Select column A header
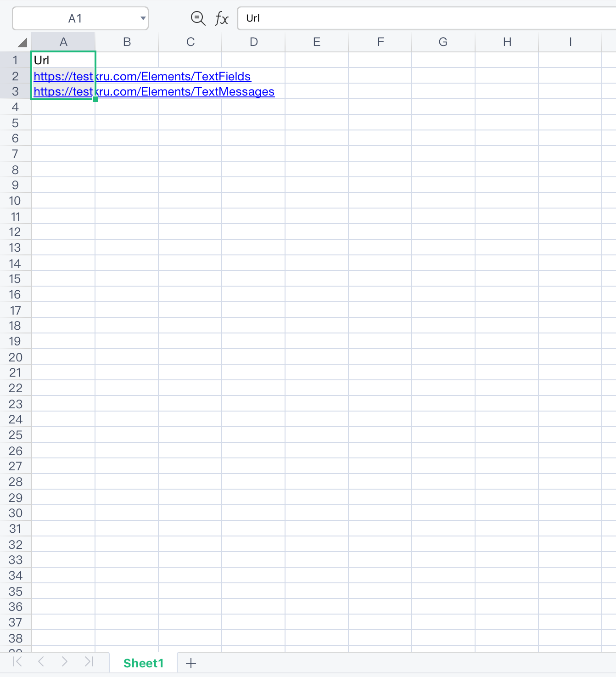This screenshot has width=616, height=677. pos(63,42)
